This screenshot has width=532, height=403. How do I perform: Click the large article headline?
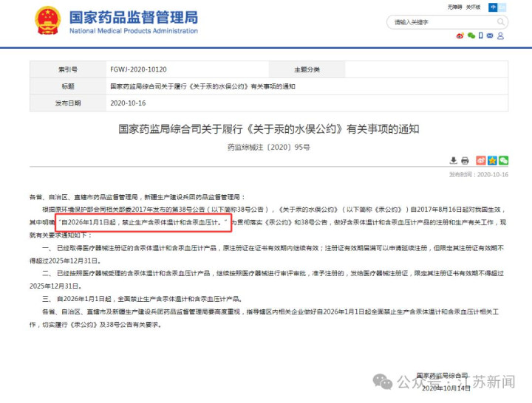click(x=269, y=129)
